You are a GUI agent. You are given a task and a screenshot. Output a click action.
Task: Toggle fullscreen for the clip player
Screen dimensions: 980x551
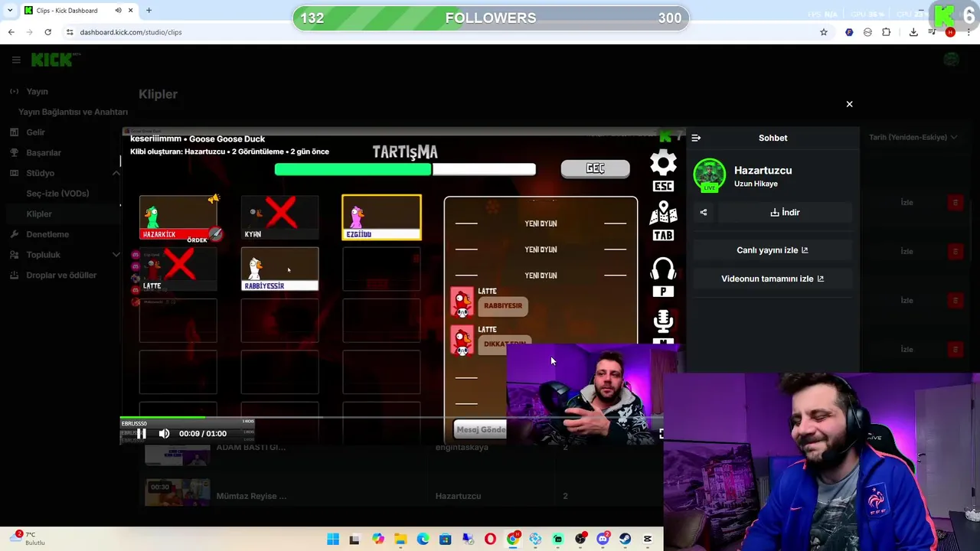coord(660,433)
